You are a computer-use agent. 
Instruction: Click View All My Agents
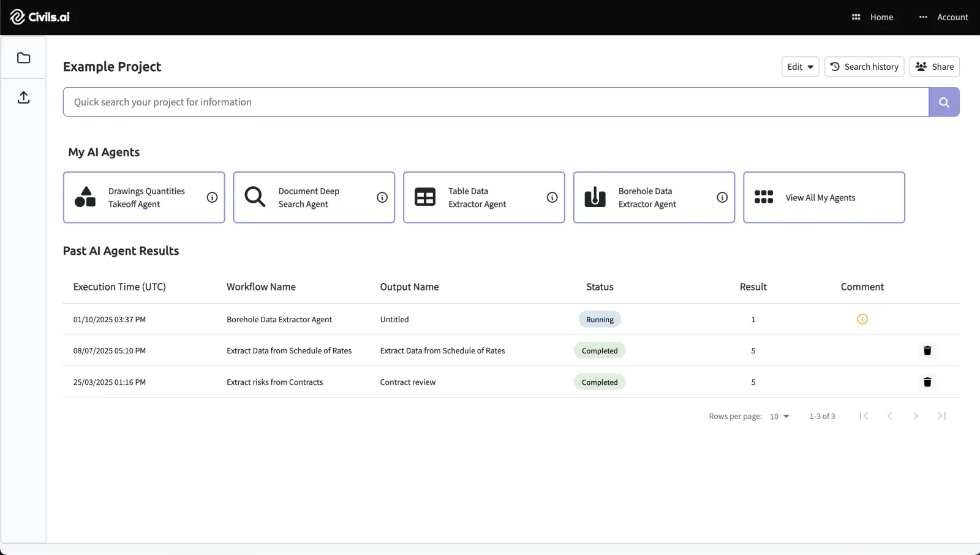[x=824, y=197]
